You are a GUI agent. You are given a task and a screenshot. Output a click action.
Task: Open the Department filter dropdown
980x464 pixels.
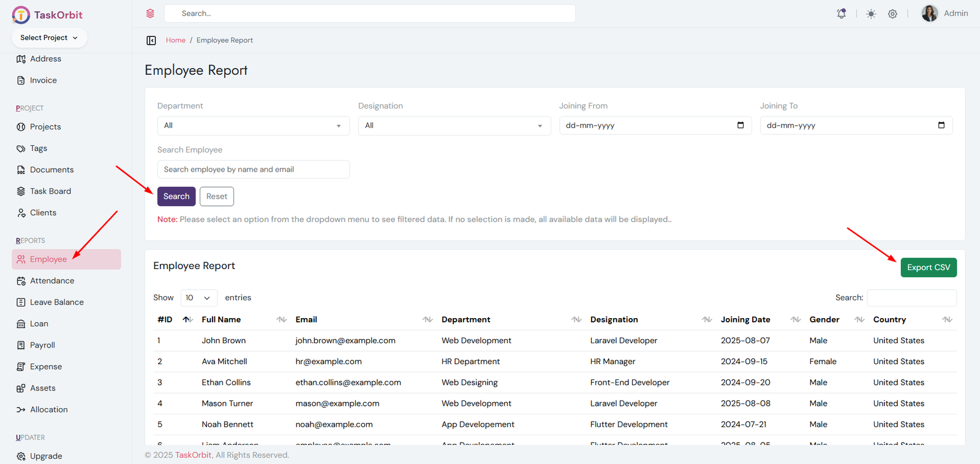coord(253,126)
